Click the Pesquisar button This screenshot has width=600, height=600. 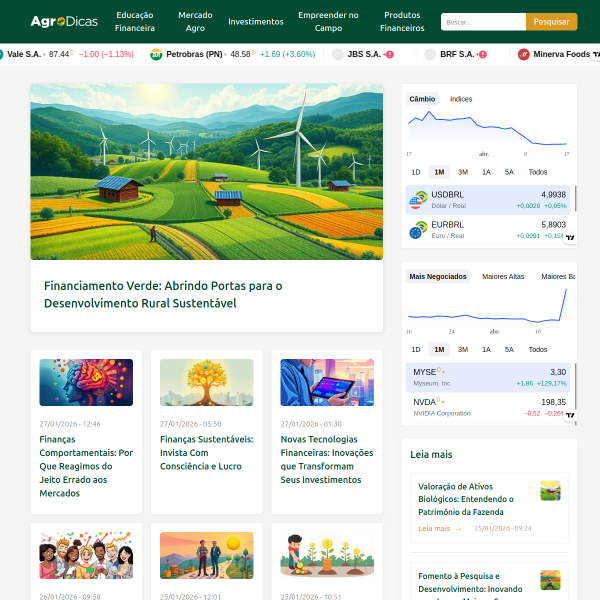(551, 22)
